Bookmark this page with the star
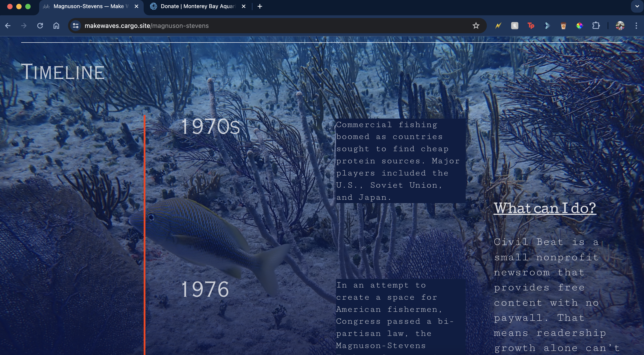This screenshot has width=644, height=355. [x=476, y=26]
